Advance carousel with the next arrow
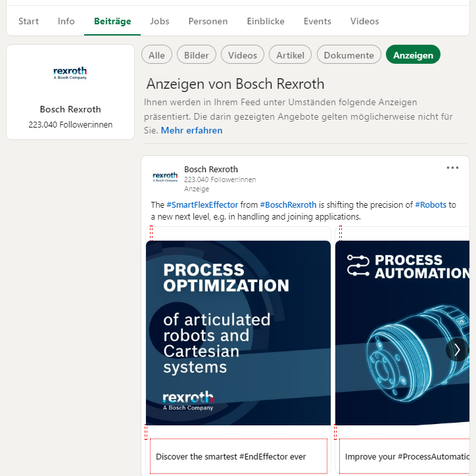 click(457, 350)
